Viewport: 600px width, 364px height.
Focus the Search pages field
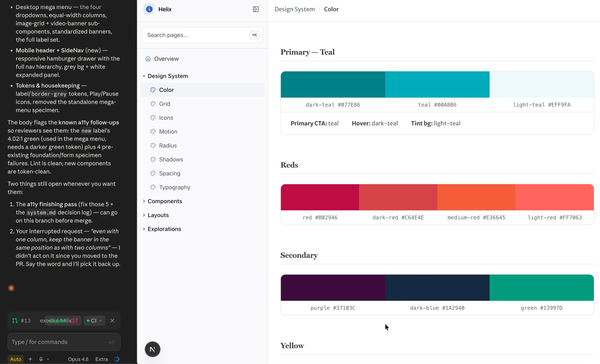(x=202, y=35)
